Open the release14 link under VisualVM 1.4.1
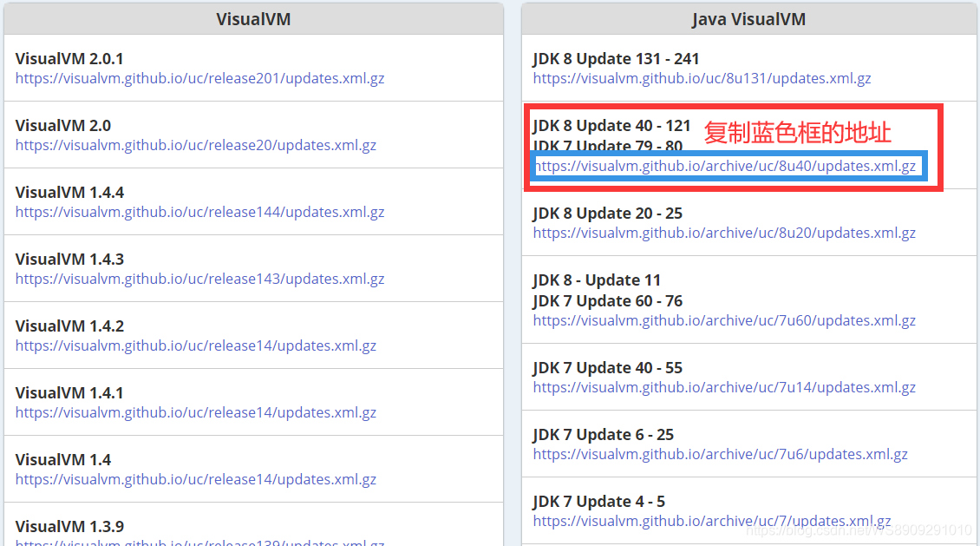The height and width of the screenshot is (546, 980). point(196,413)
